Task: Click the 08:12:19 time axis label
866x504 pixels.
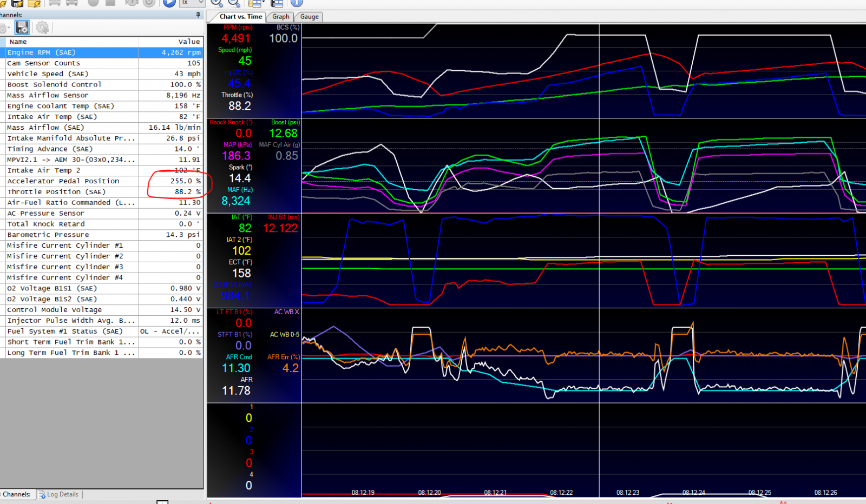Action: 363,492
